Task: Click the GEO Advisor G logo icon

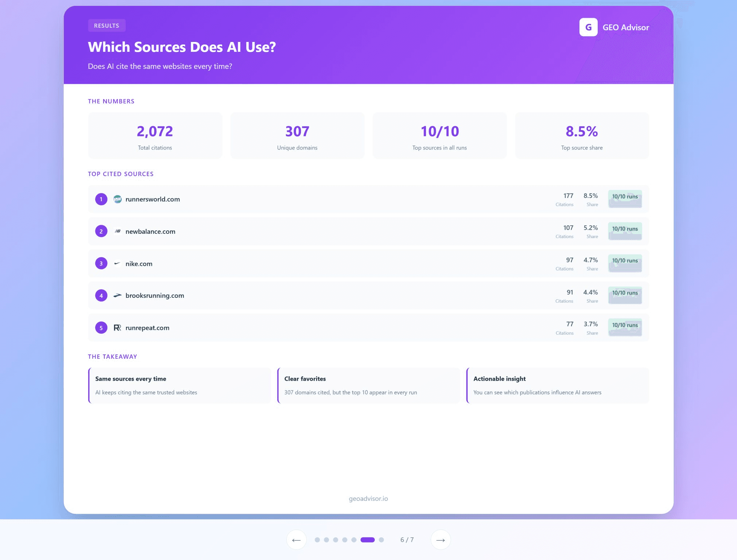Action: (588, 27)
